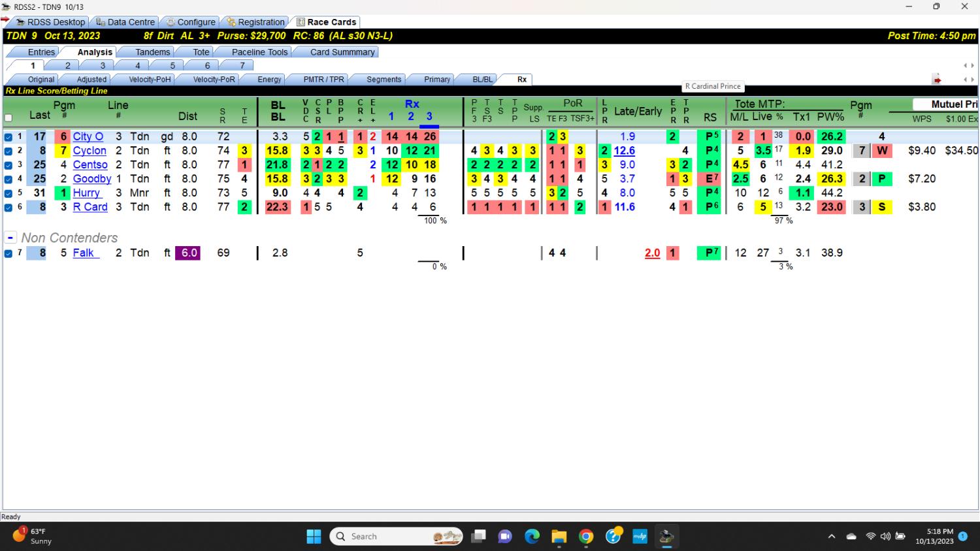Viewport: 980px width, 551px height.
Task: Toggle the checkbox on row 5 Hurry
Action: click(x=8, y=193)
